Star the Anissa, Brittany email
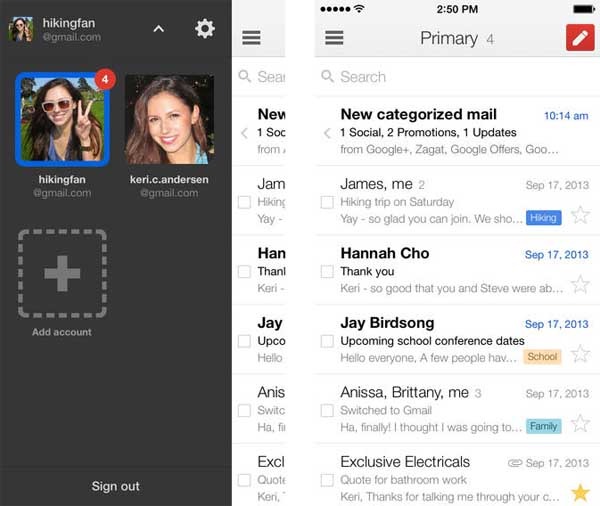 (x=580, y=423)
